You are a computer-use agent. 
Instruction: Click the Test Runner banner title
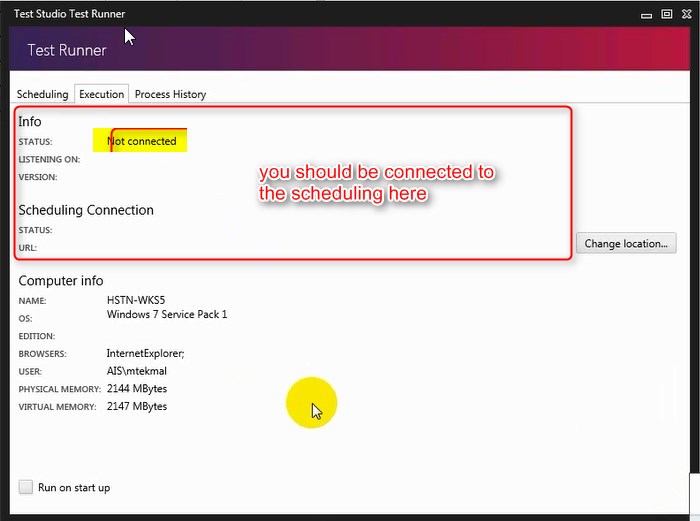pos(67,50)
